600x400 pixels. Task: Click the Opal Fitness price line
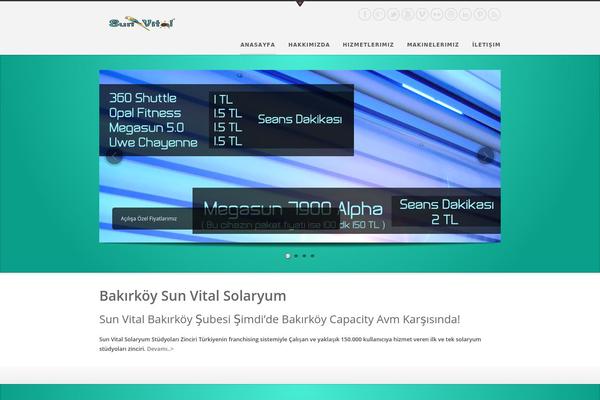click(x=145, y=113)
